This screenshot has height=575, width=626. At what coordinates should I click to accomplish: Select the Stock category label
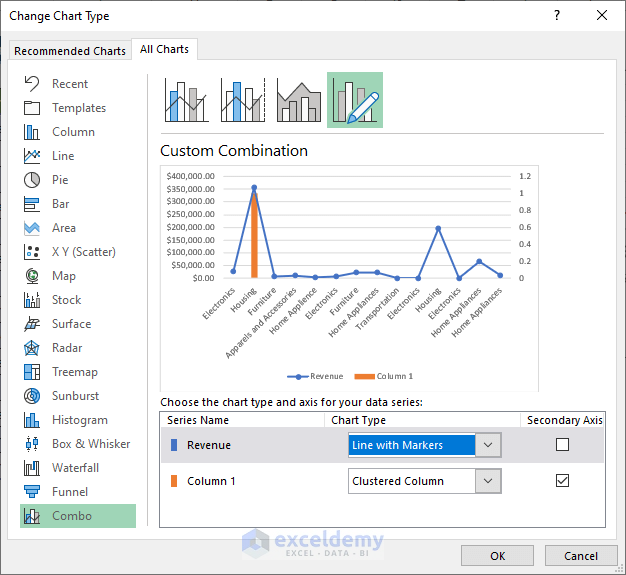67,299
